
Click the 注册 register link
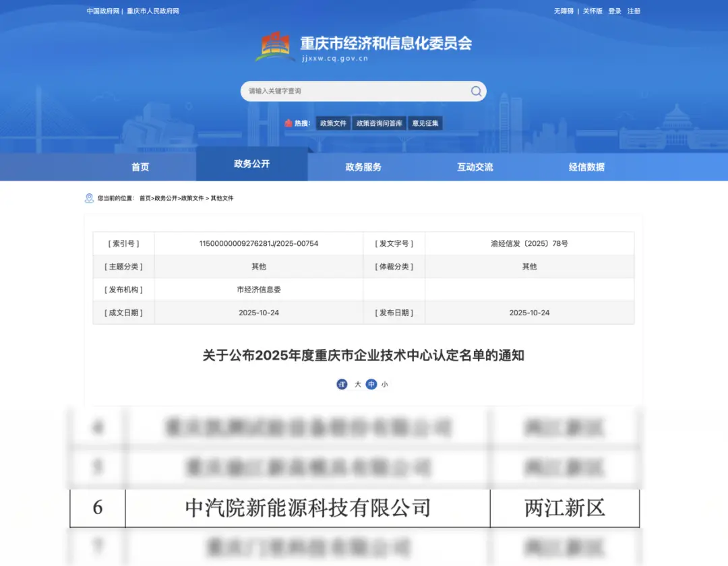click(635, 11)
